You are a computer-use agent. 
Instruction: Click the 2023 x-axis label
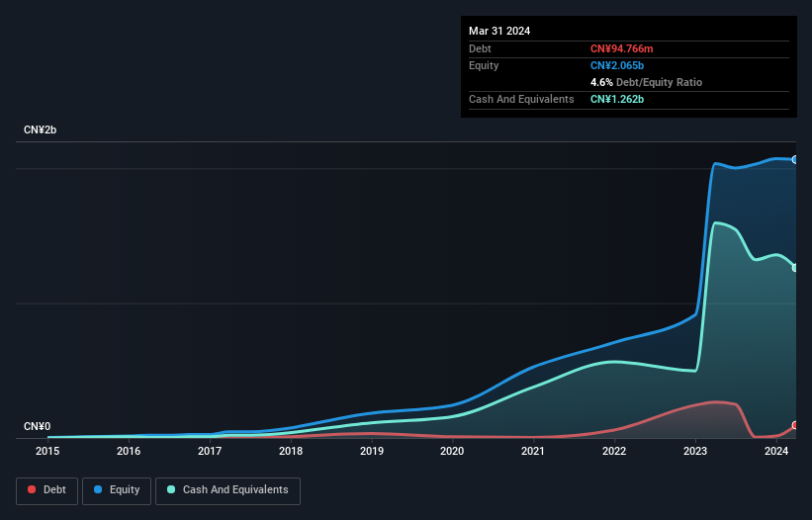pyautogui.click(x=695, y=451)
